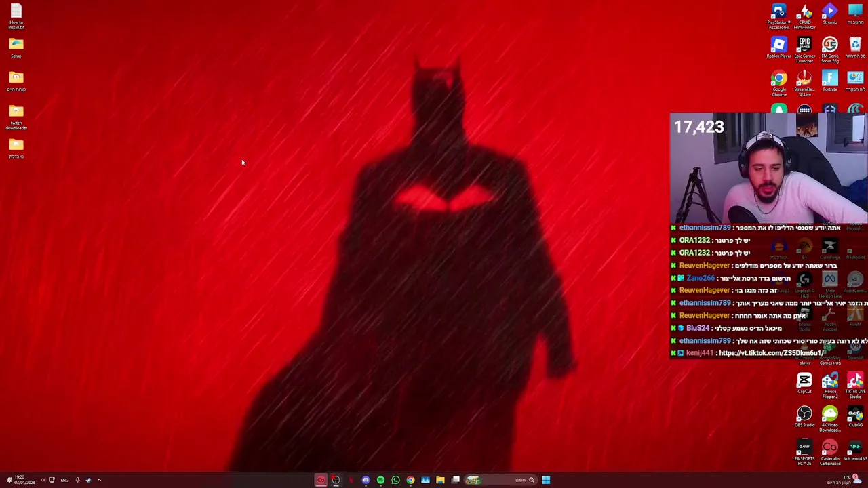Open Windows Start button in taskbar
The width and height of the screenshot is (868, 488).
point(546,480)
